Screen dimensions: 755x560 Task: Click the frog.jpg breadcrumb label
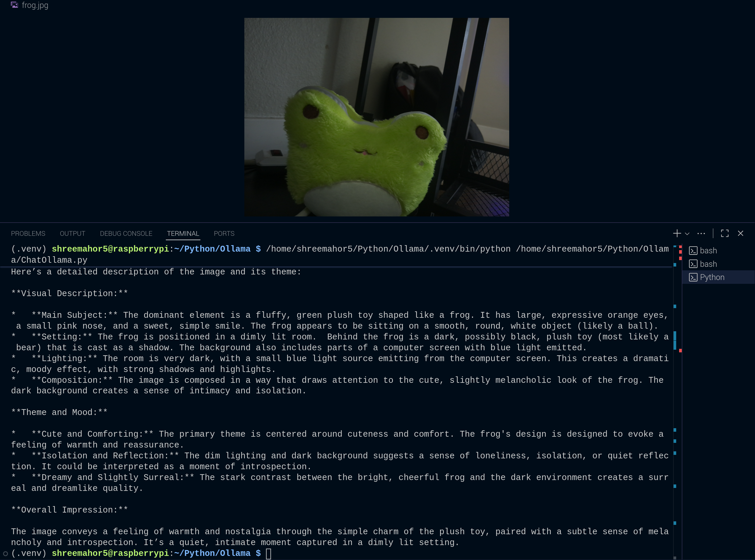pos(35,5)
